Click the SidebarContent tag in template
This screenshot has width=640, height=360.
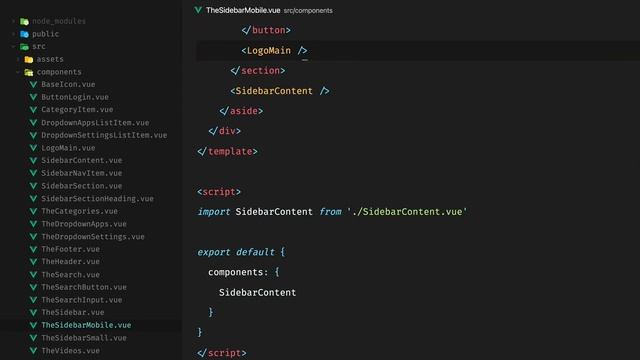[x=280, y=91]
